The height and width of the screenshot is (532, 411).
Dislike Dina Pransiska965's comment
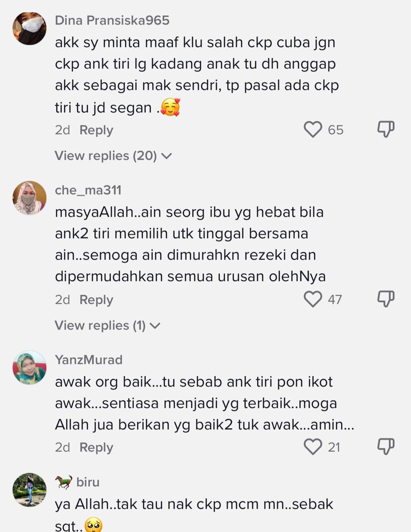[x=386, y=129]
